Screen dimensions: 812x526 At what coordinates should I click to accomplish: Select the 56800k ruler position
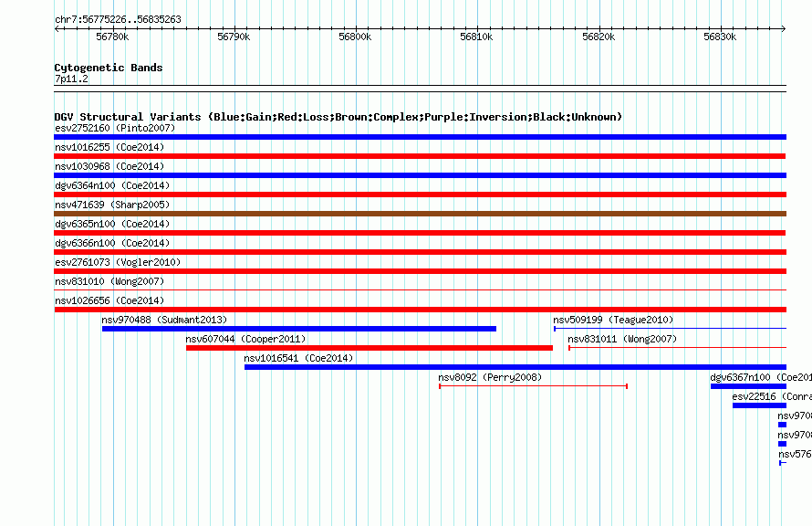point(355,37)
